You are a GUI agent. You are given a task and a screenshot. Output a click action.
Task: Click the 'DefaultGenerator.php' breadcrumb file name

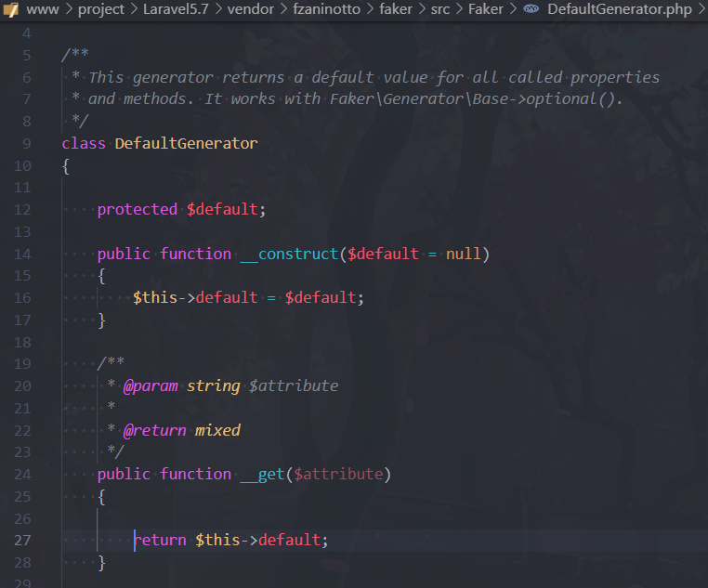coord(620,9)
